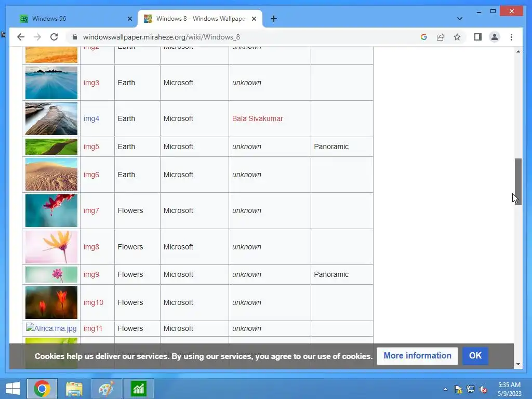Reload the current page
This screenshot has width=532, height=399.
[54, 37]
